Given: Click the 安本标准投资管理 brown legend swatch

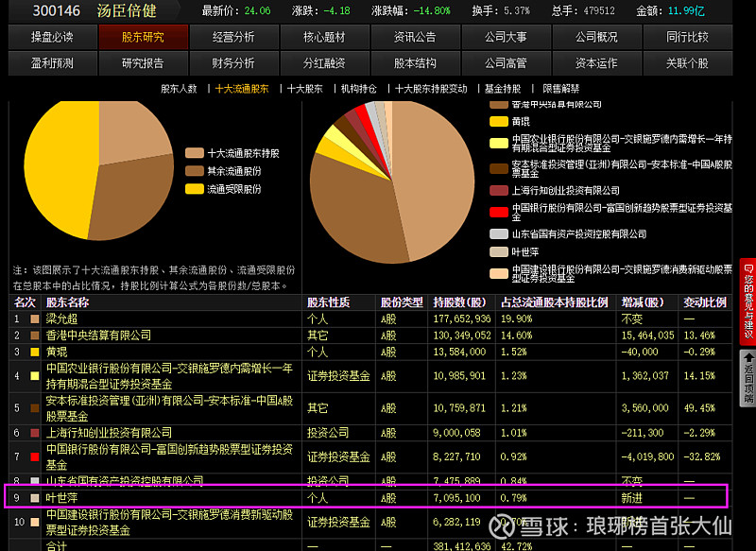Looking at the screenshot, I should click(499, 169).
